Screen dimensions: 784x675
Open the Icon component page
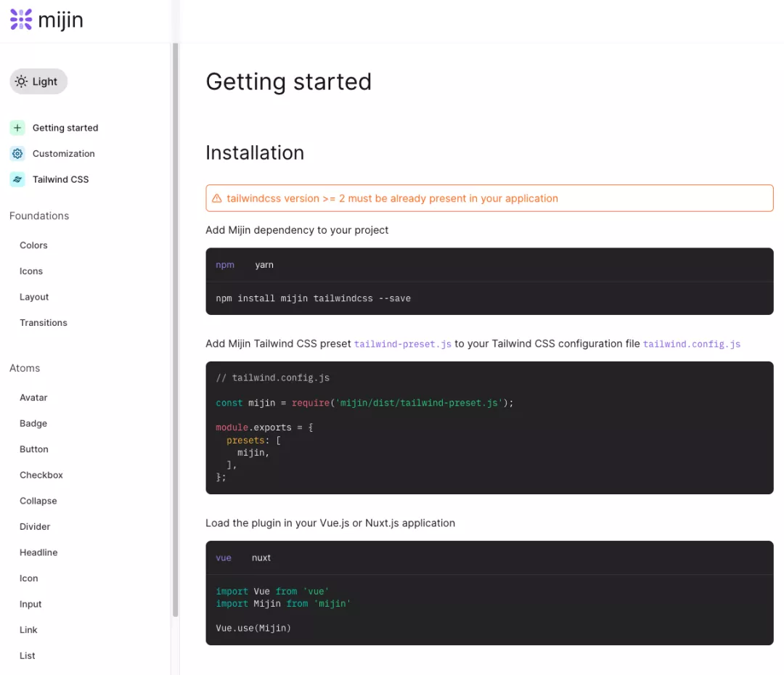pos(29,578)
